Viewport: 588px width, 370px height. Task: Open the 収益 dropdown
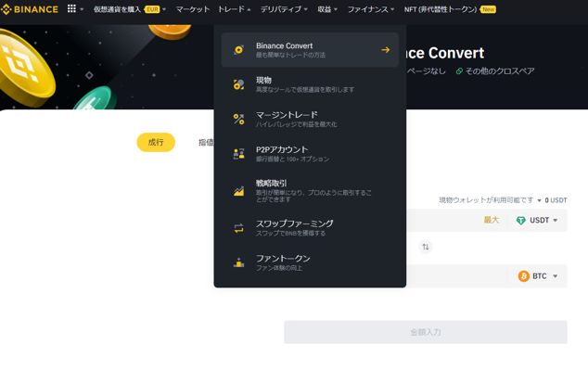click(x=327, y=9)
